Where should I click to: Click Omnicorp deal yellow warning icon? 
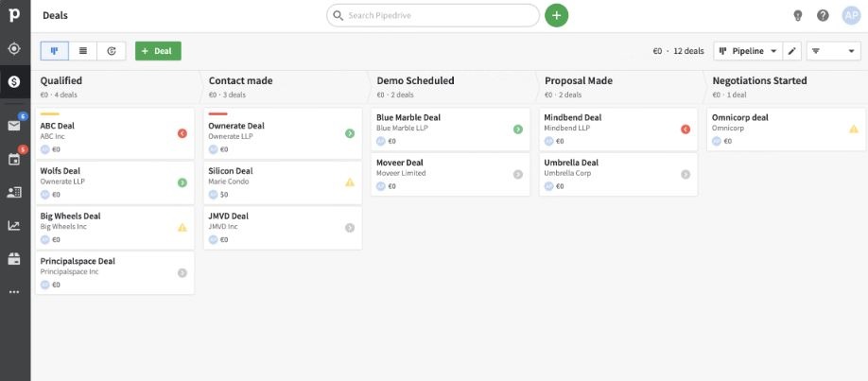pyautogui.click(x=854, y=129)
